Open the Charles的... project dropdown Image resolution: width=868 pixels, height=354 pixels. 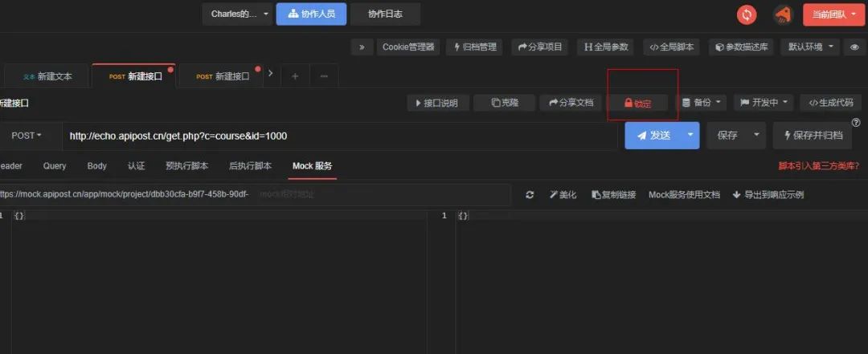[x=237, y=14]
